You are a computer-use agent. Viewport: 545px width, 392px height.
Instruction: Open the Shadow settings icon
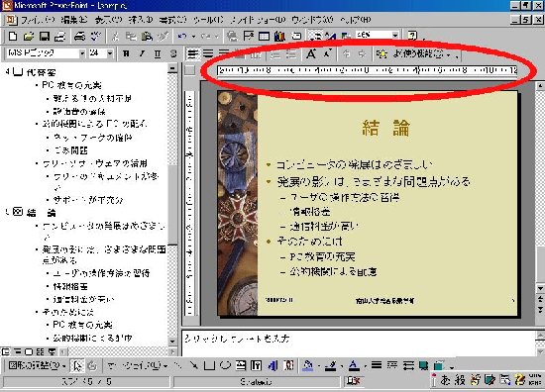pyautogui.click(x=424, y=365)
